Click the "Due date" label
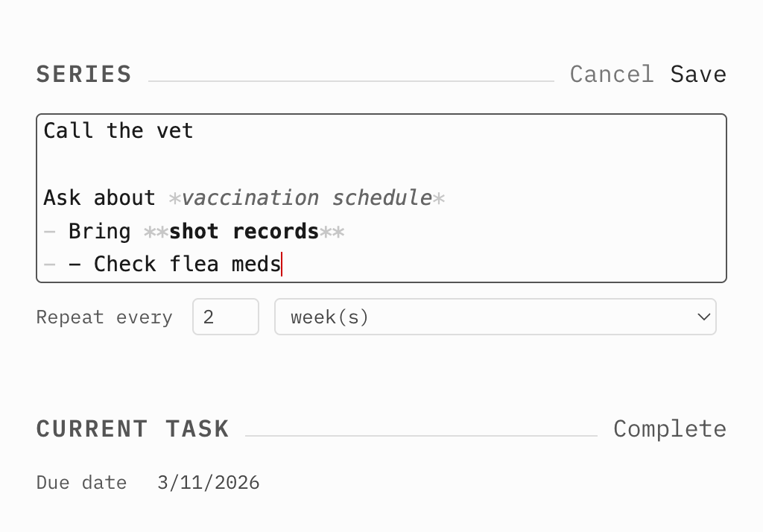The height and width of the screenshot is (532, 763). [x=81, y=483]
